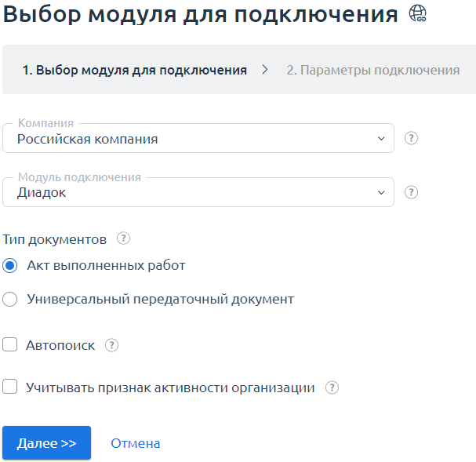Switch to step 2 Параметры подключения

(x=372, y=70)
